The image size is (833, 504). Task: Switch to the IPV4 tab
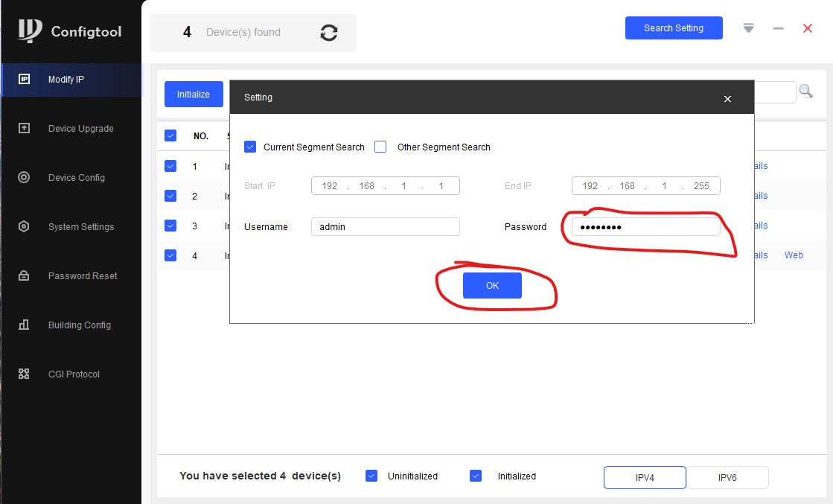tap(645, 477)
